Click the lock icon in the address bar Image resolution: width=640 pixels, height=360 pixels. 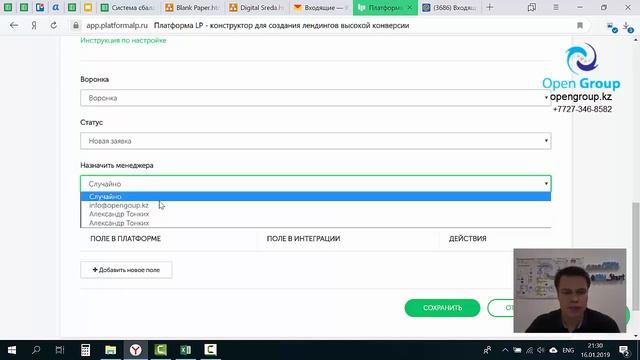click(76, 25)
